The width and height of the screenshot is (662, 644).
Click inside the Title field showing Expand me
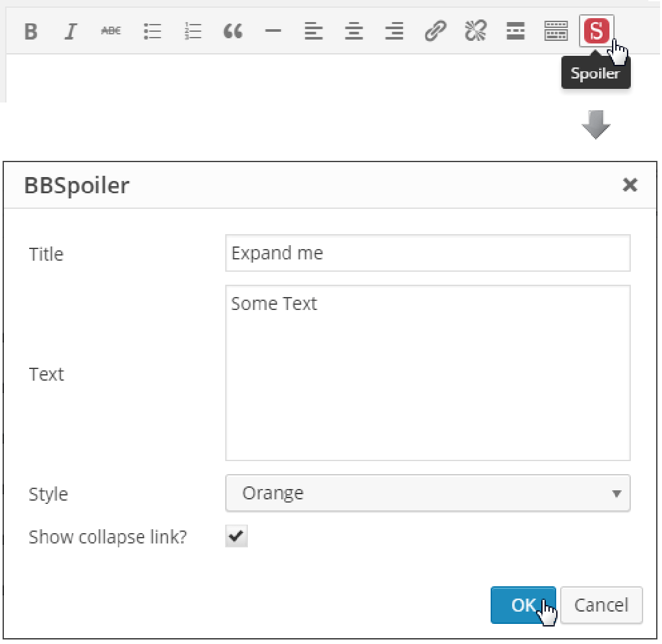click(x=428, y=253)
